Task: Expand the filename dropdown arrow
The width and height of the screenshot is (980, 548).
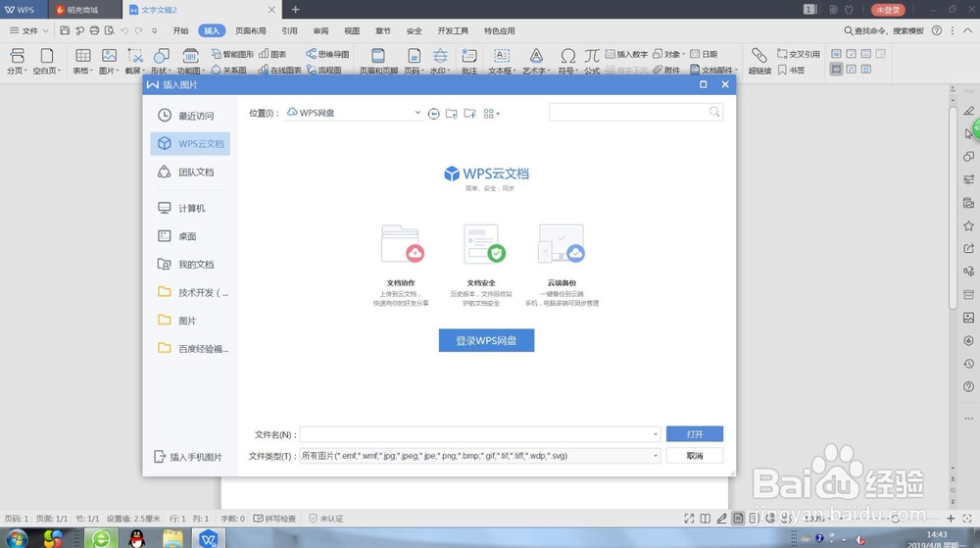Action: coord(655,434)
